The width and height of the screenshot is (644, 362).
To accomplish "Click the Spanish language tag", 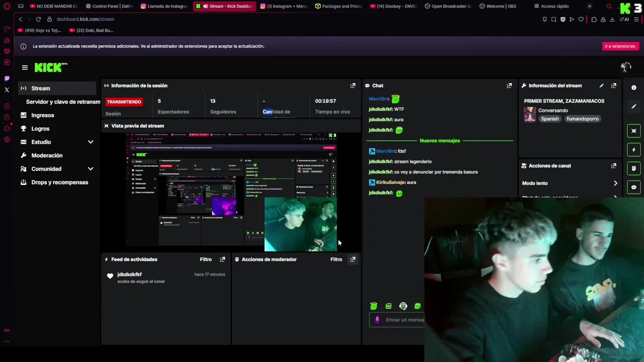I will click(550, 119).
